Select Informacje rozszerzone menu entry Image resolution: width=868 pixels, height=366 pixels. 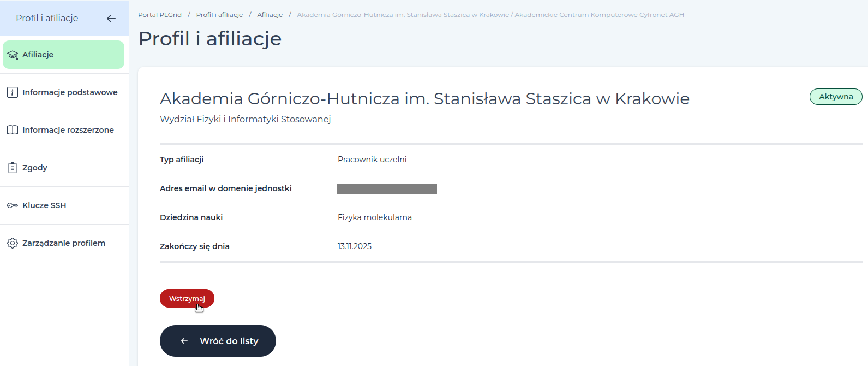pyautogui.click(x=64, y=130)
